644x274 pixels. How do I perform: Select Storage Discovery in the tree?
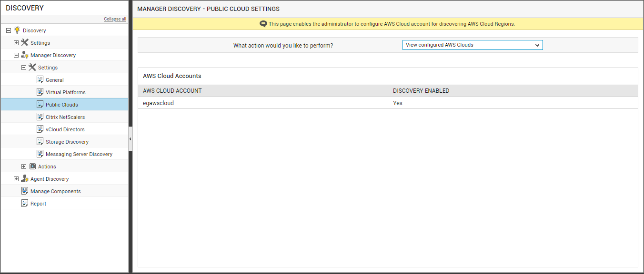[x=67, y=142]
